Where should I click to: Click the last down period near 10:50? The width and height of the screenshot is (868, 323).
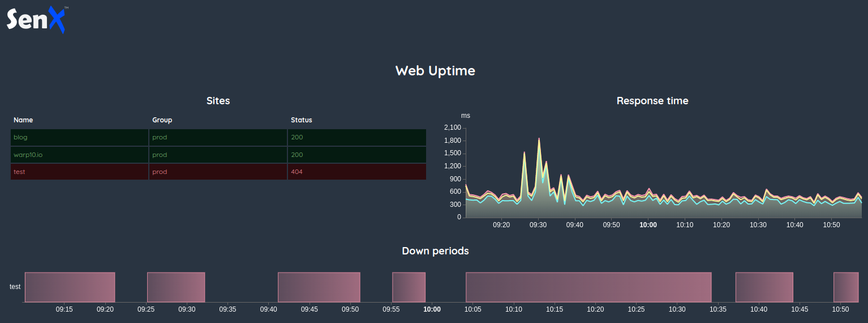point(846,287)
